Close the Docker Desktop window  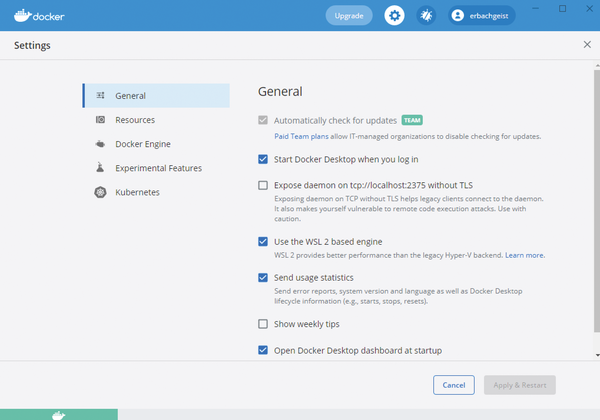(x=590, y=8)
